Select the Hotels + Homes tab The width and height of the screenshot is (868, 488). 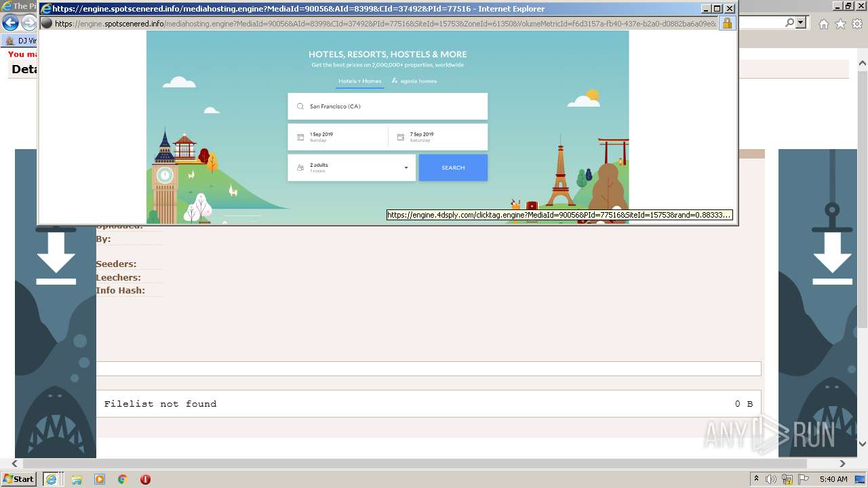coord(360,81)
